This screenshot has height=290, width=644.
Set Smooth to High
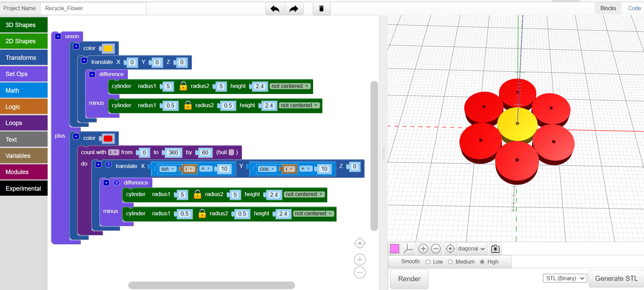[482, 262]
